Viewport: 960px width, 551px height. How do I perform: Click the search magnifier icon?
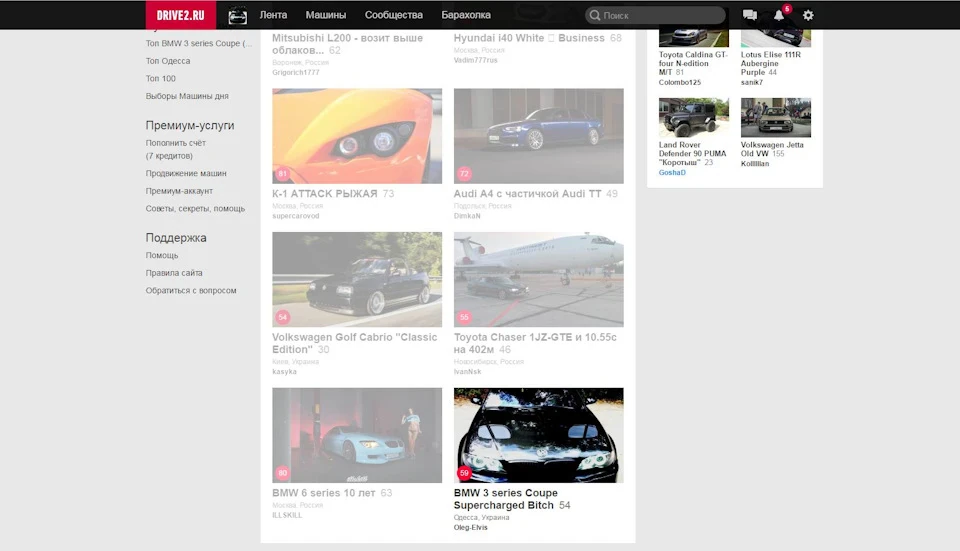[594, 15]
